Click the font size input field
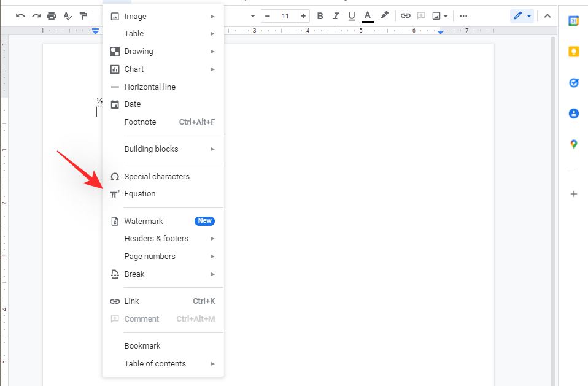 (x=285, y=16)
